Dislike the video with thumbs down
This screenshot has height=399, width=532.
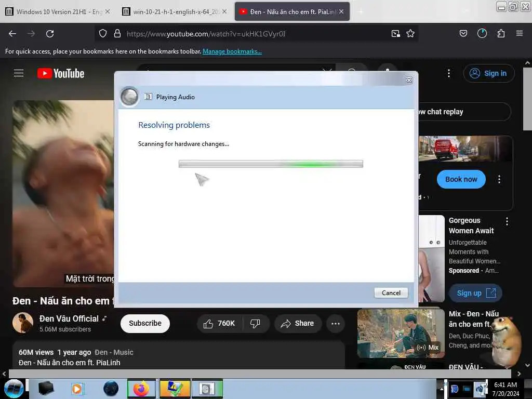(x=255, y=323)
